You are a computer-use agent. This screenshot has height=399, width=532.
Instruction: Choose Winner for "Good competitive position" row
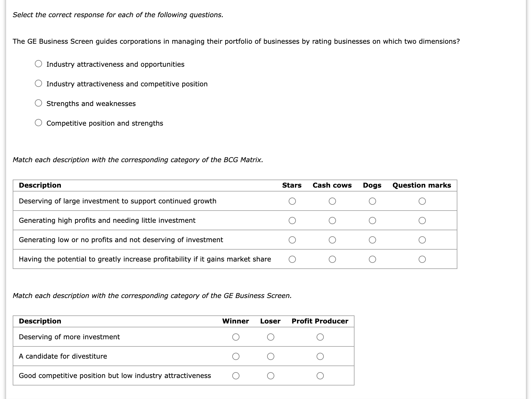236,375
